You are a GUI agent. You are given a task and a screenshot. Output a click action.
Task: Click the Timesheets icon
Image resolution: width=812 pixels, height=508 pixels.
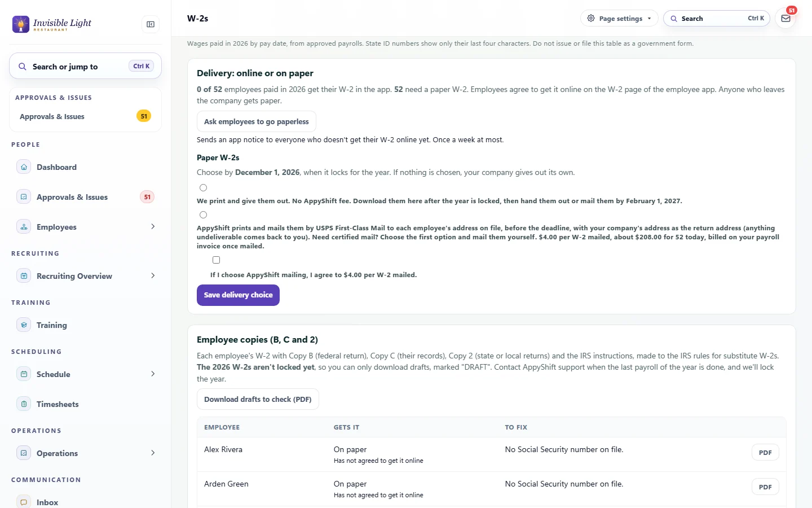pyautogui.click(x=24, y=404)
